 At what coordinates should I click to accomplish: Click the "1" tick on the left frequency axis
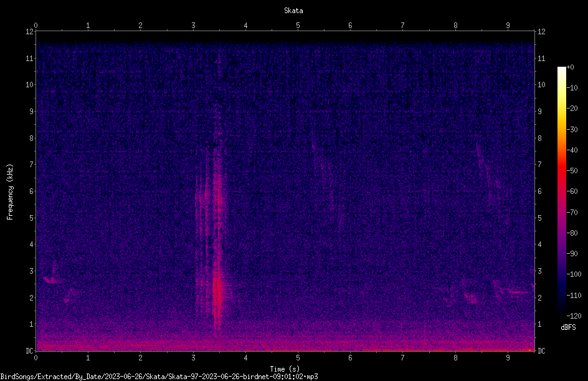pos(31,324)
